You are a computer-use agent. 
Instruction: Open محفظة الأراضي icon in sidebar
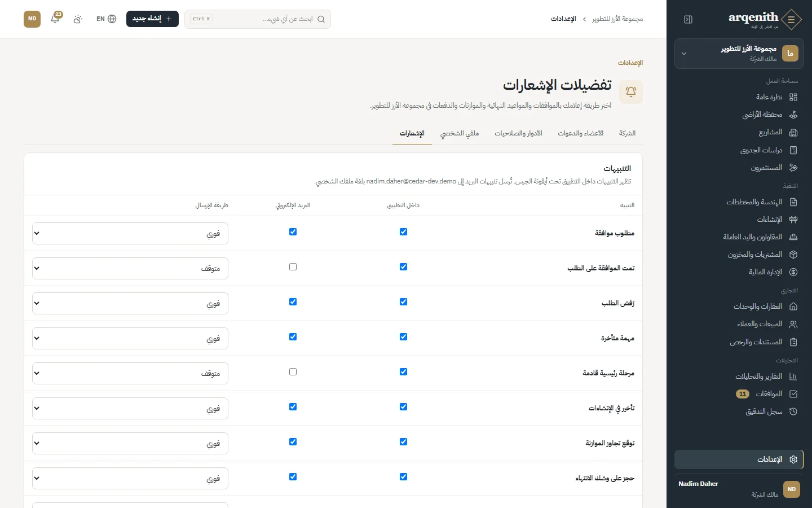pos(793,115)
